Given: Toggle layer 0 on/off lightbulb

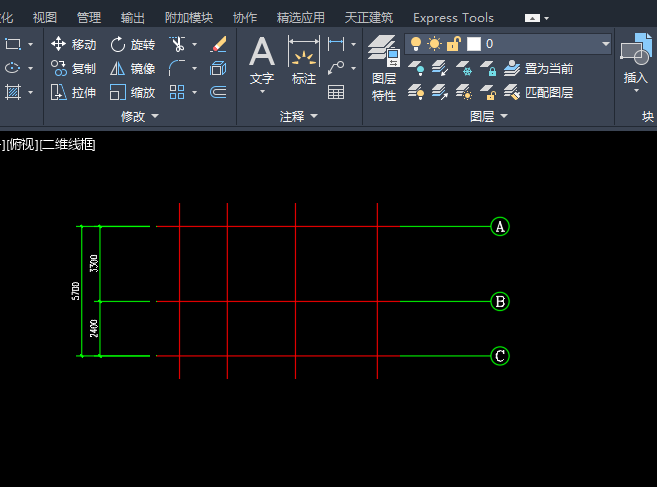Looking at the screenshot, I should pos(415,44).
